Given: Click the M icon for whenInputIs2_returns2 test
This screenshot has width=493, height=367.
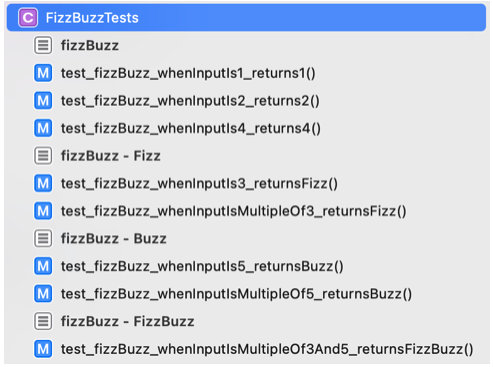Looking at the screenshot, I should click(43, 101).
